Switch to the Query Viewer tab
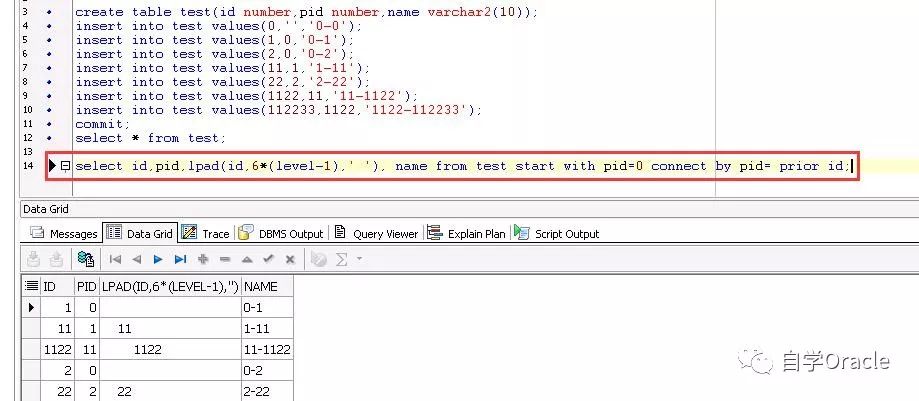Viewport: 919px width, 401px height. (x=376, y=233)
